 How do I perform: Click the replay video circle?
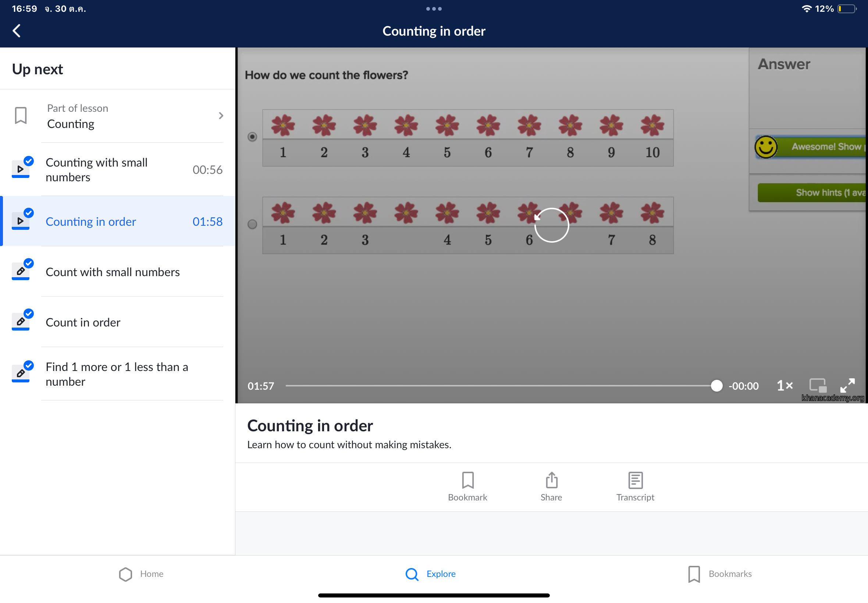click(x=551, y=225)
